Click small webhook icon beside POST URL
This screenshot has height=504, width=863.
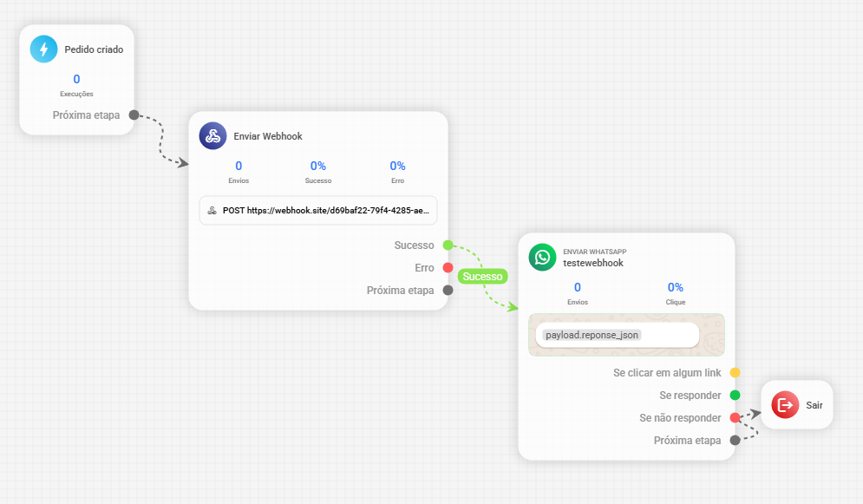[212, 211]
